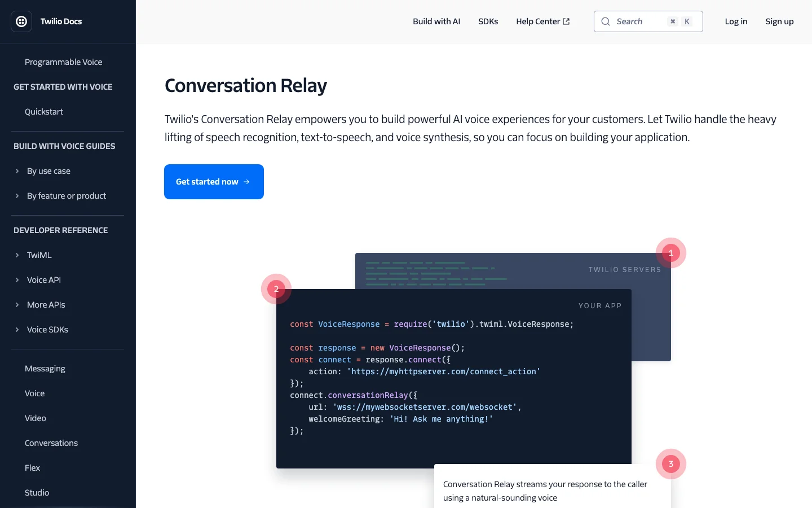812x508 pixels.
Task: Open the SDKs header item
Action: 488,21
